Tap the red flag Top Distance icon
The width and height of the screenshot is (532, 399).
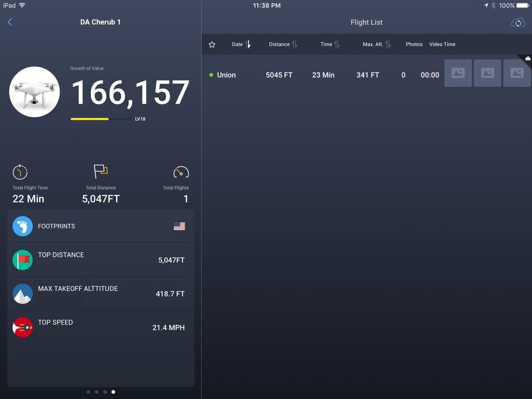pyautogui.click(x=23, y=260)
